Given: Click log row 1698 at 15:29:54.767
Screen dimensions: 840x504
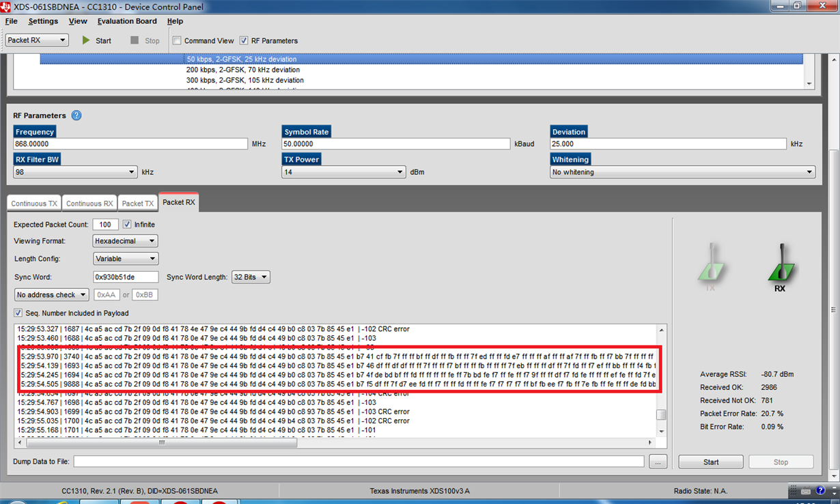Looking at the screenshot, I should click(197, 403).
